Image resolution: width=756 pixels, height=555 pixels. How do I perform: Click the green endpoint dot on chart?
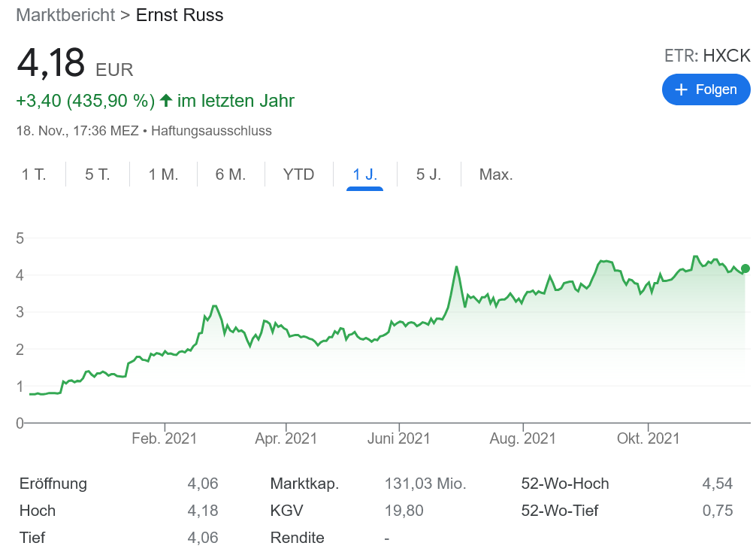pos(745,268)
